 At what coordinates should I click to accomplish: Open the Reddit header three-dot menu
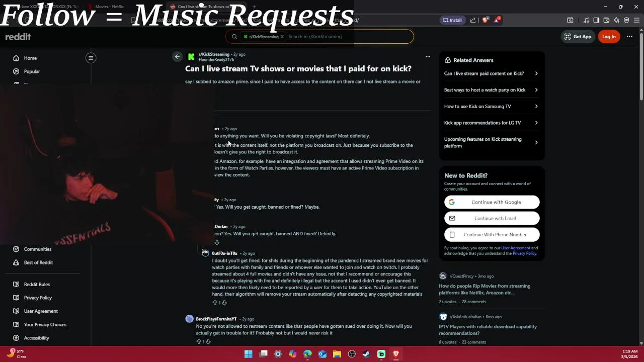coord(629,36)
